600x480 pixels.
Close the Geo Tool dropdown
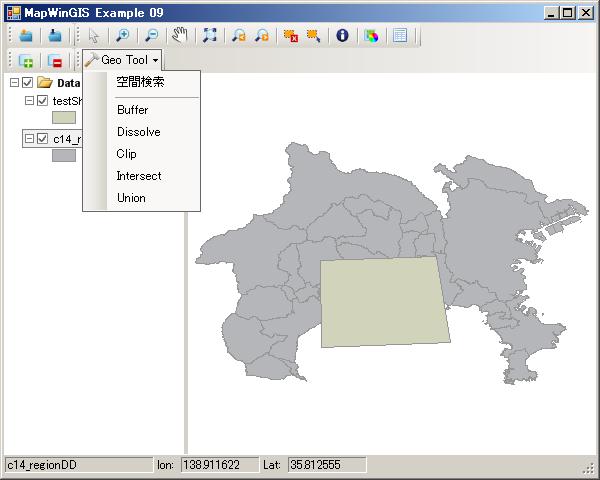[x=121, y=61]
